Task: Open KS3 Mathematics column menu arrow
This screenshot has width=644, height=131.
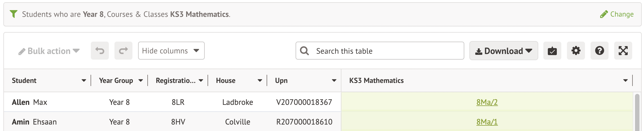Action: 625,81
